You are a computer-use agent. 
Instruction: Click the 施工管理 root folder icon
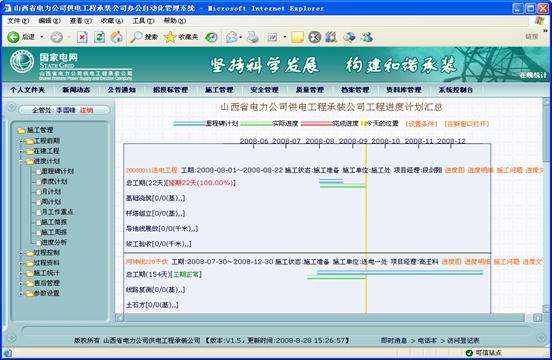(x=21, y=130)
